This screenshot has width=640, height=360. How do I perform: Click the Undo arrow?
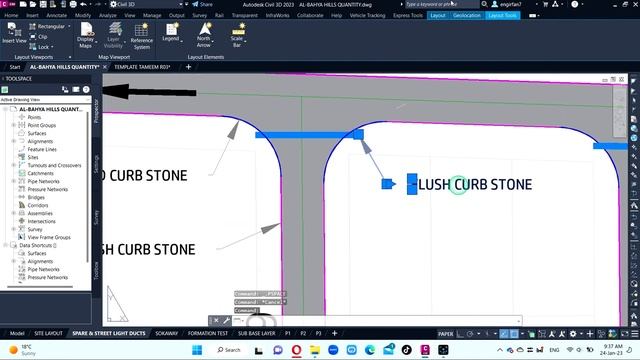83,4
